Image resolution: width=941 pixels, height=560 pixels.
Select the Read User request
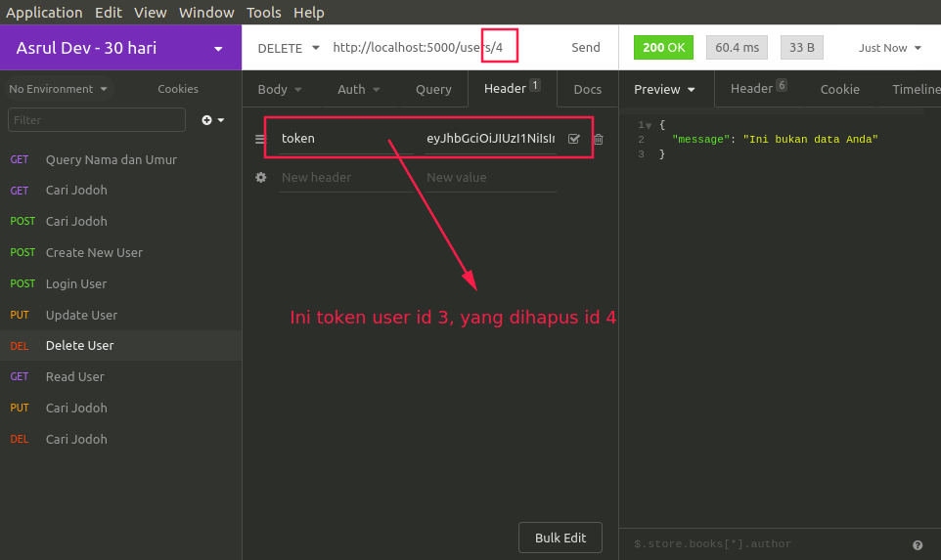(x=120, y=376)
